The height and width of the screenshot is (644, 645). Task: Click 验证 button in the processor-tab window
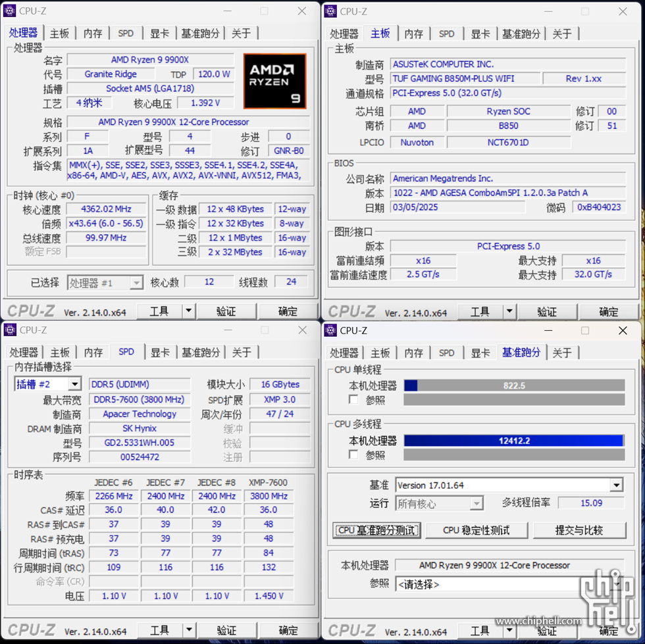[226, 311]
